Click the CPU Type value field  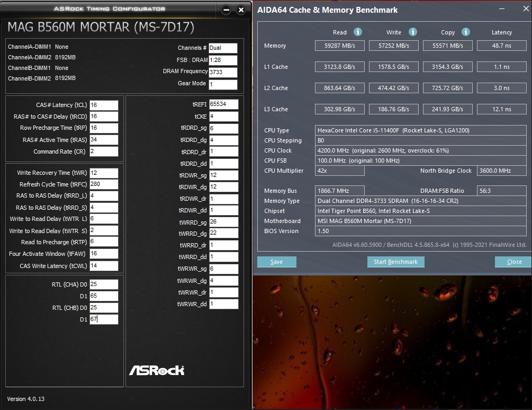421,130
